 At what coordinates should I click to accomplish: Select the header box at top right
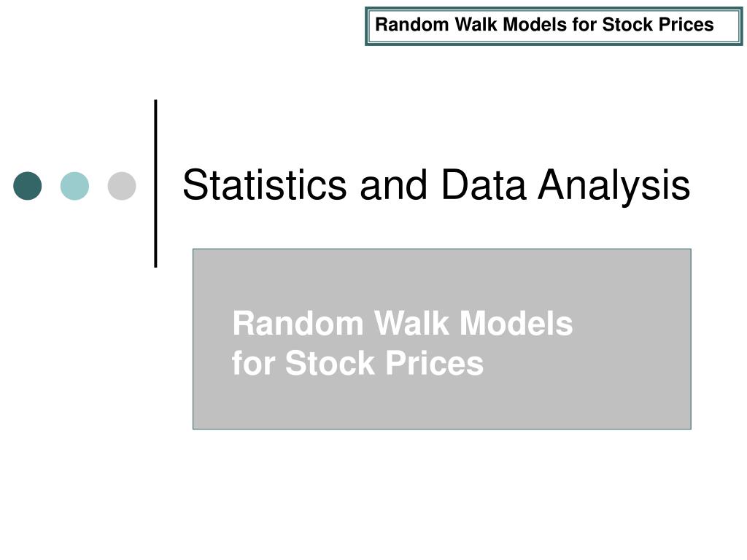[554, 26]
